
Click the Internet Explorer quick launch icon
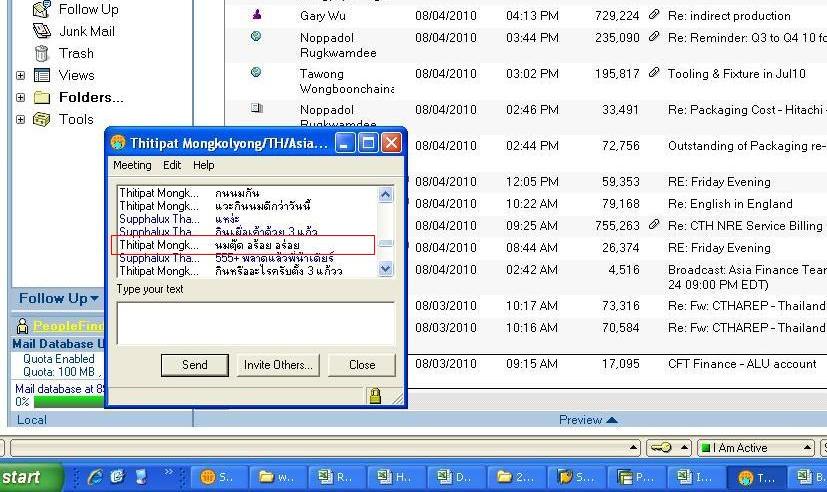tap(95, 476)
